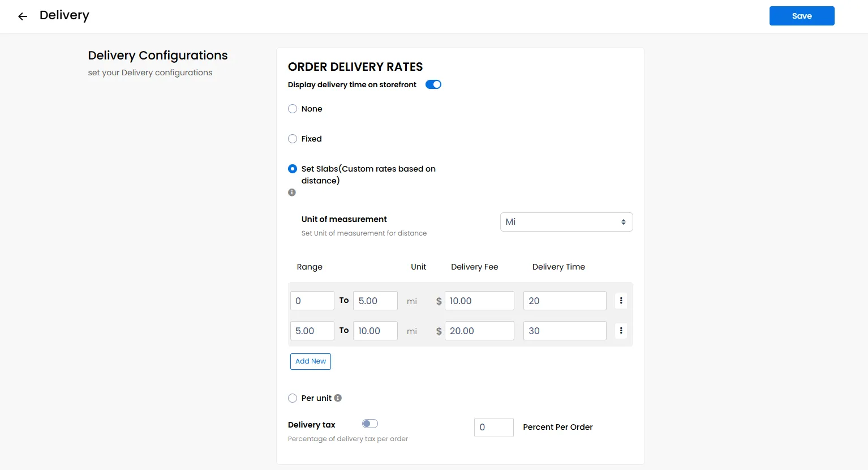Open options menu for the 0 to 5.00 slab

[621, 301]
